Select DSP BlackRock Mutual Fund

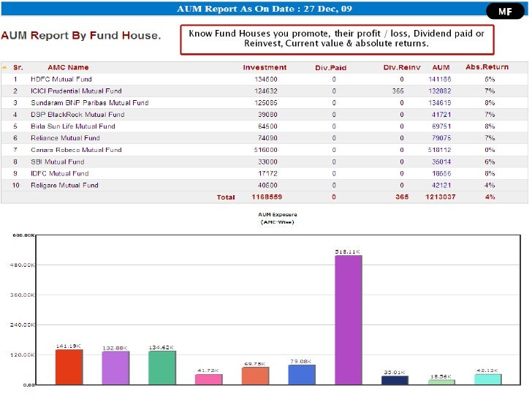[77, 115]
